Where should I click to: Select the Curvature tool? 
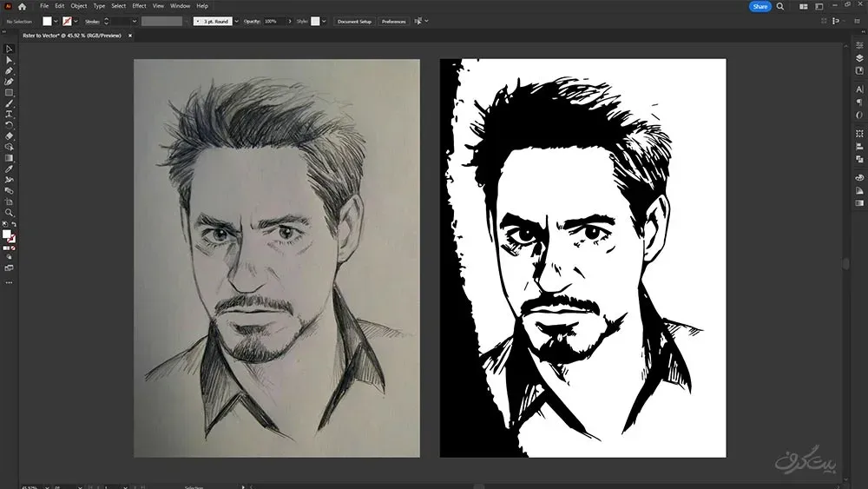9,82
